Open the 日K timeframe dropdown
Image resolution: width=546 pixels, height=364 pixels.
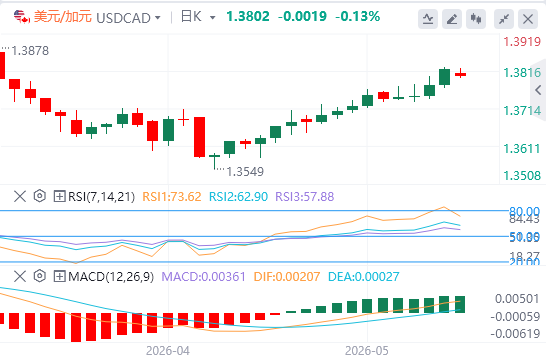tap(212, 17)
